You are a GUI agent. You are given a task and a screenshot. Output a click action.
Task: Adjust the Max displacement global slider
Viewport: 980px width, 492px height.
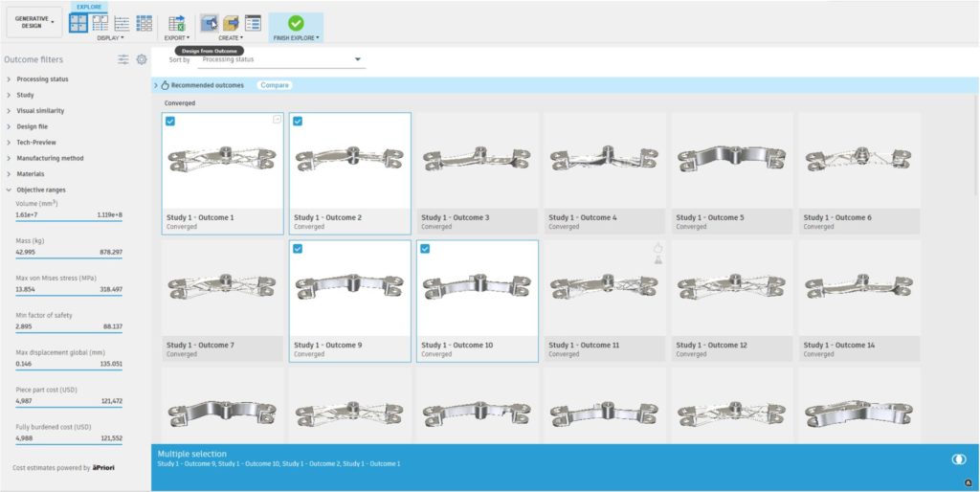pos(69,370)
